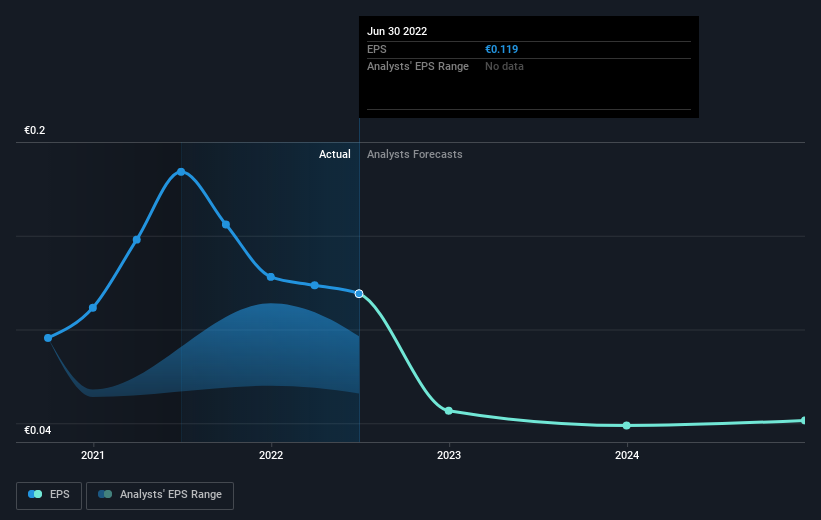Select the peak EPS data point in mid-2021
The height and width of the screenshot is (520, 821).
tap(181, 172)
